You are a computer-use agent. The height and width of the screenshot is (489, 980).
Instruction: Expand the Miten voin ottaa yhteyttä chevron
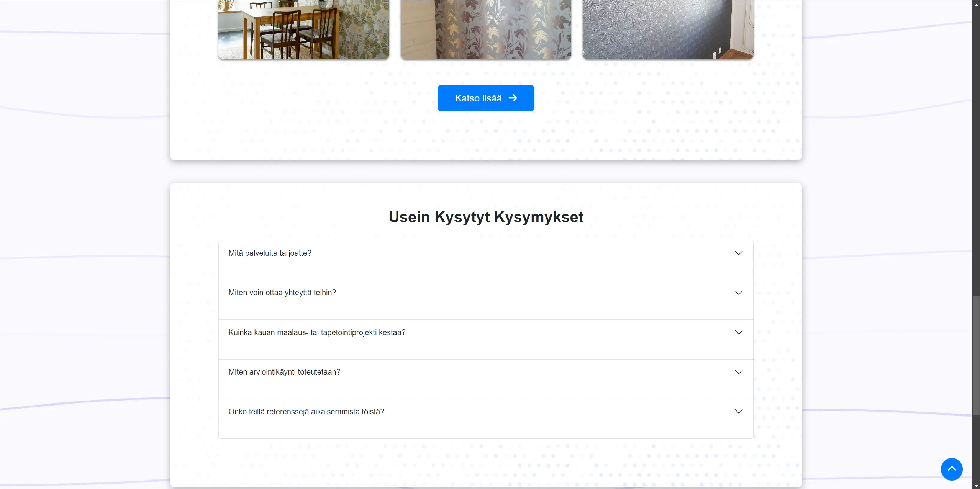(x=739, y=293)
